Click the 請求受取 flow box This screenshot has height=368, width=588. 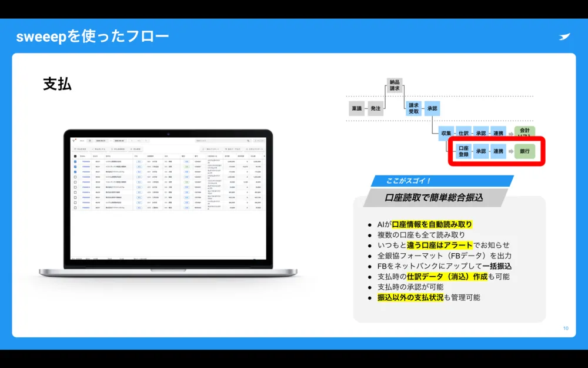[413, 108]
